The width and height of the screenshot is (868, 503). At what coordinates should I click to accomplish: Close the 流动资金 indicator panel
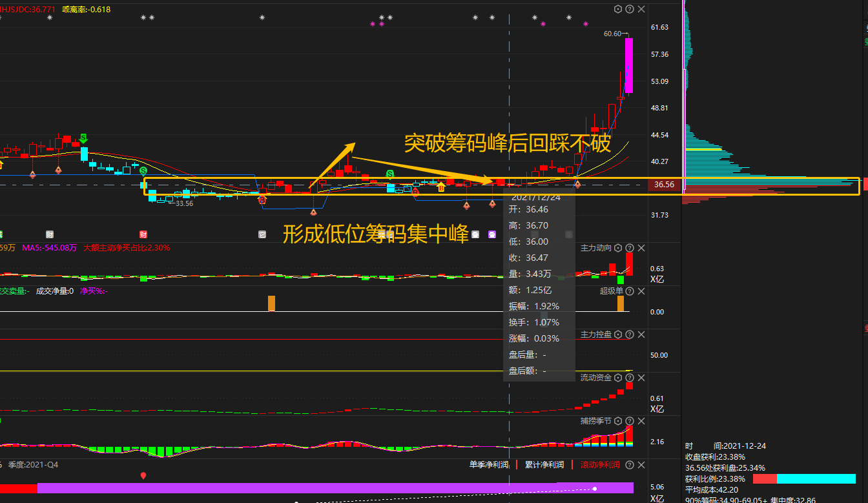coord(641,378)
